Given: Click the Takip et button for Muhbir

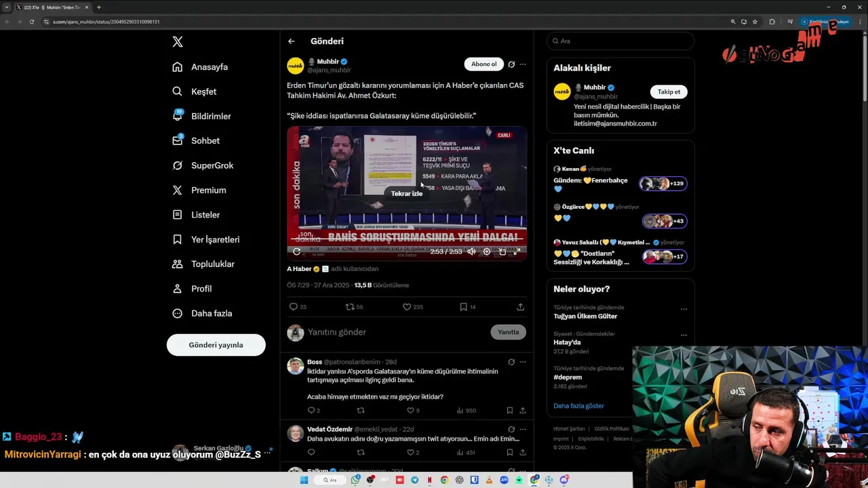Looking at the screenshot, I should point(669,91).
